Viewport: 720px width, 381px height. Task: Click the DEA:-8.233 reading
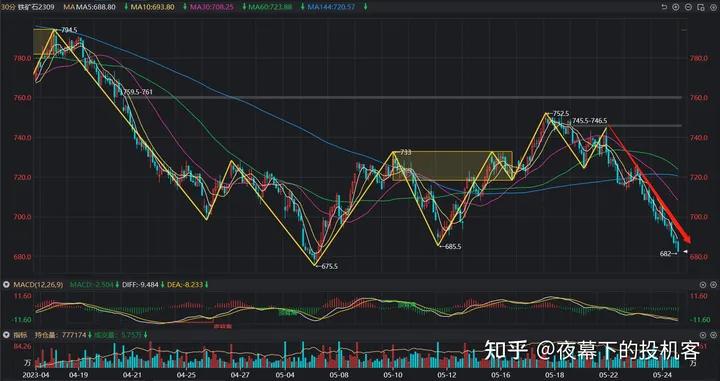(186, 285)
